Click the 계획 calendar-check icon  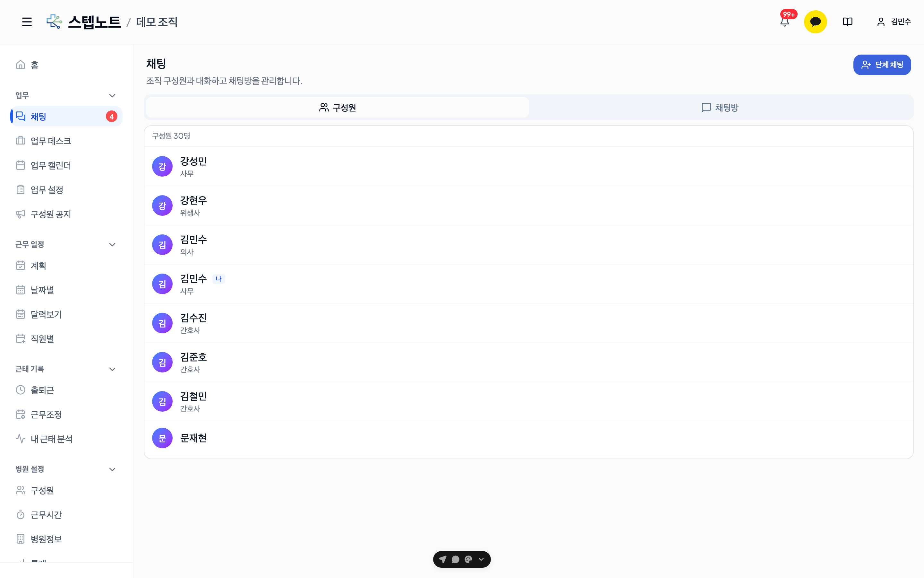21,265
